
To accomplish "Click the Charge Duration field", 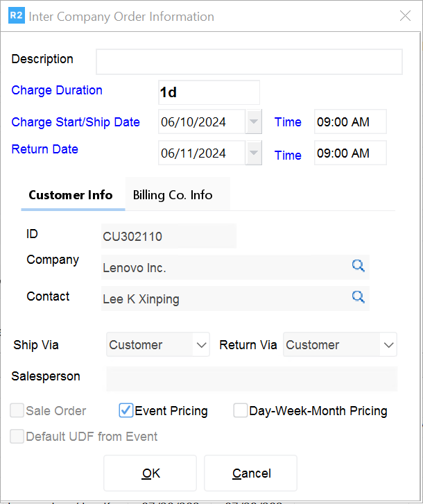I will tap(209, 92).
